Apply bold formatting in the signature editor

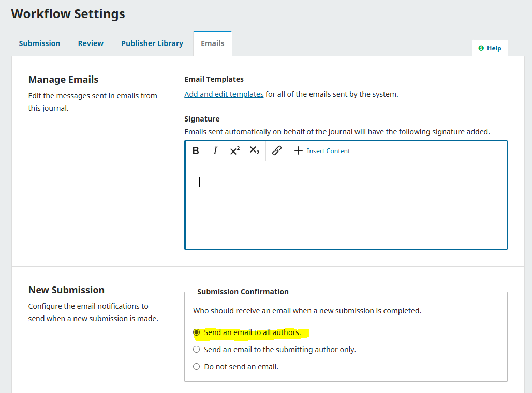(196, 150)
